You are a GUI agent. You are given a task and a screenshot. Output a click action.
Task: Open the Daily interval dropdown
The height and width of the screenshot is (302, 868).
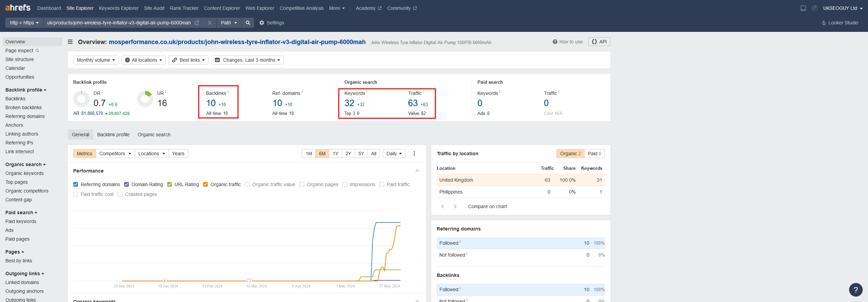tap(394, 154)
